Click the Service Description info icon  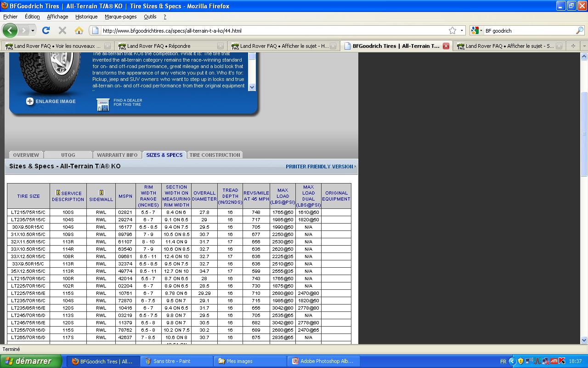coord(58,193)
